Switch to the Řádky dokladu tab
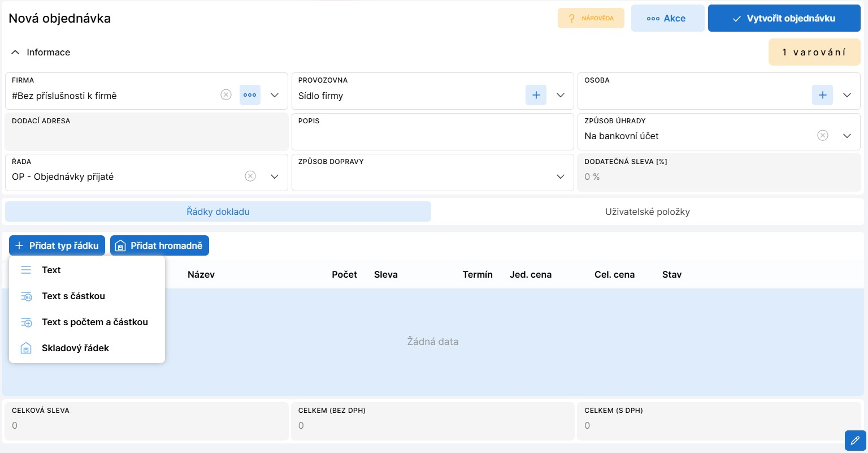 coord(218,212)
